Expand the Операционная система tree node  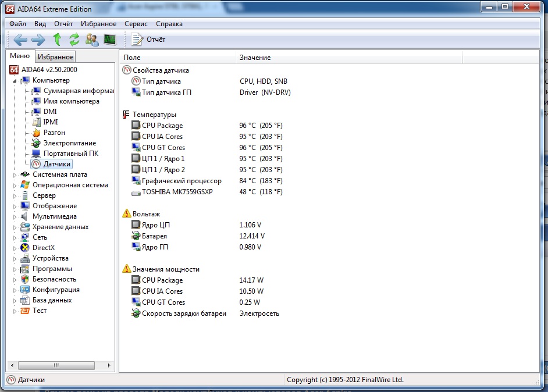(x=15, y=186)
